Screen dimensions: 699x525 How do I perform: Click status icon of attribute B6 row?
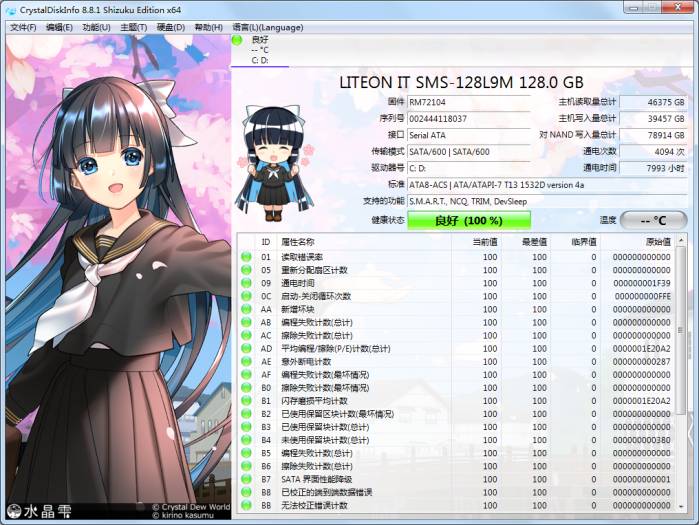click(246, 466)
